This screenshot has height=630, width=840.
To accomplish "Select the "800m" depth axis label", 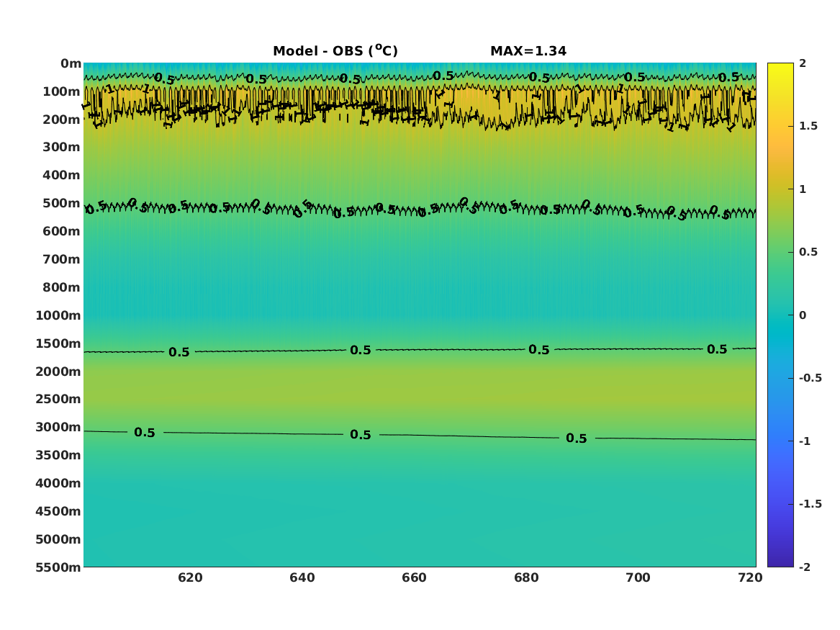I will 62,287.
